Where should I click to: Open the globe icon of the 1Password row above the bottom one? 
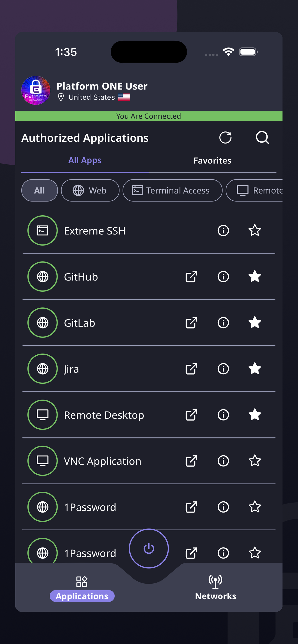pos(42,507)
